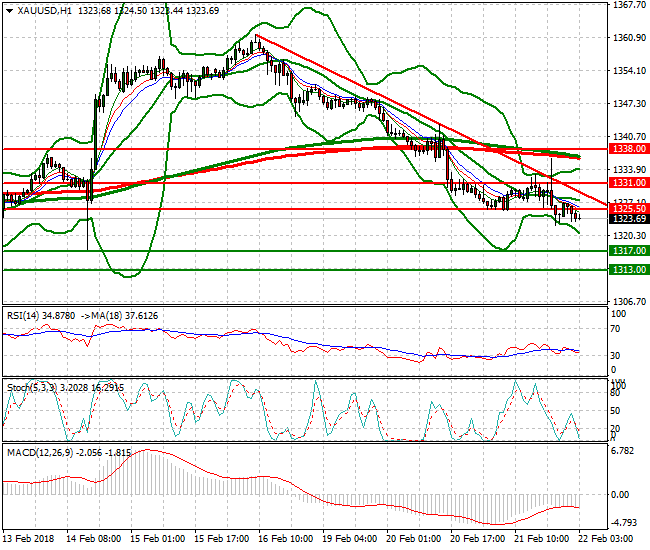
Task: Click the MACD(12,26,9) indicator label
Action: [69, 453]
